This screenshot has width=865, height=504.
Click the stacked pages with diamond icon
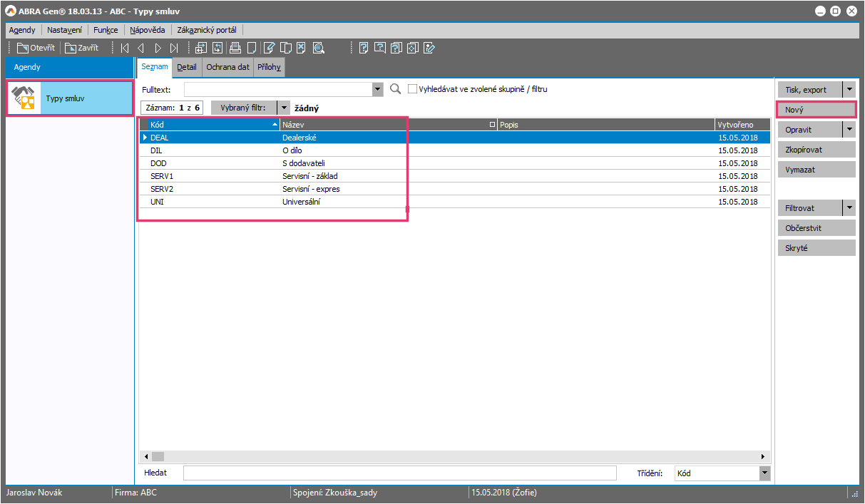pos(412,48)
